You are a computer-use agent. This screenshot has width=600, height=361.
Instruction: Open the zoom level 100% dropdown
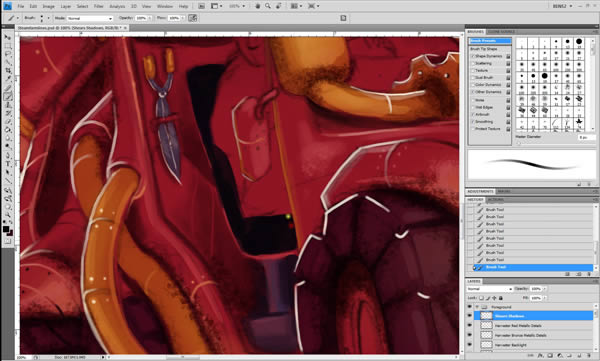pyautogui.click(x=237, y=6)
